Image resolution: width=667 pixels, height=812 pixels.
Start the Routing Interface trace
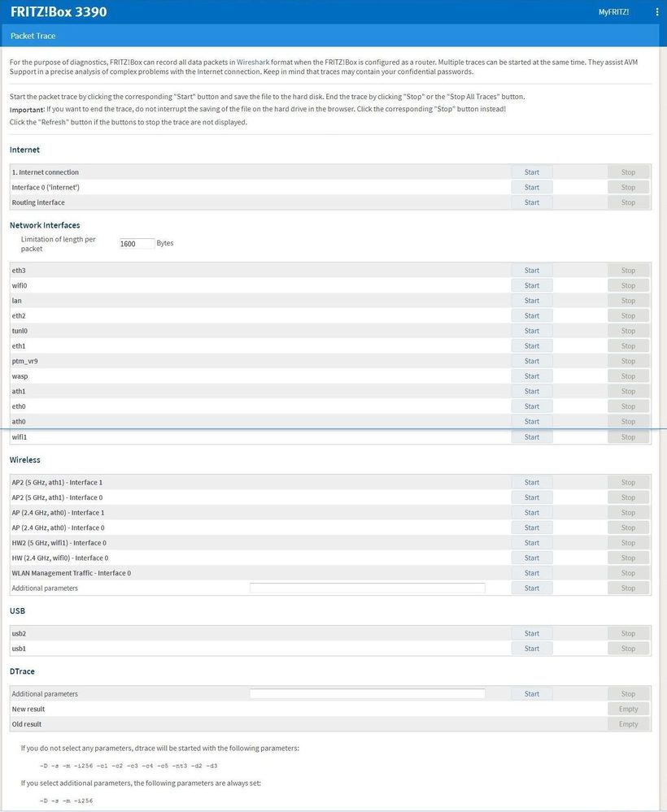click(x=532, y=202)
